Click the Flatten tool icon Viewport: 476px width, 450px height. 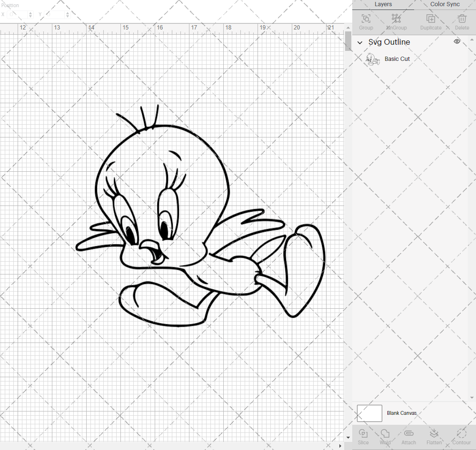434,433
